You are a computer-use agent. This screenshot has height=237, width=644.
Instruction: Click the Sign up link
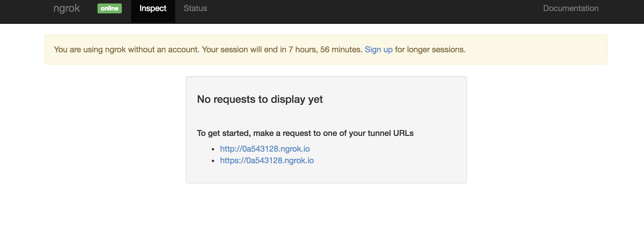(379, 49)
